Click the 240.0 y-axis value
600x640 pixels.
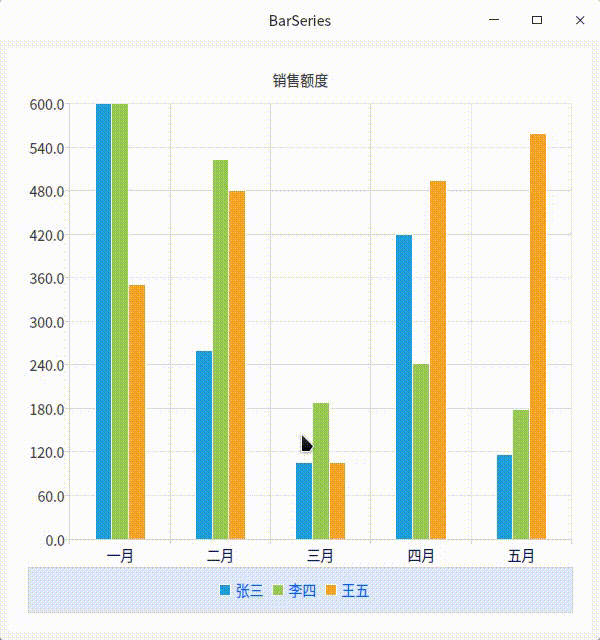(47, 365)
